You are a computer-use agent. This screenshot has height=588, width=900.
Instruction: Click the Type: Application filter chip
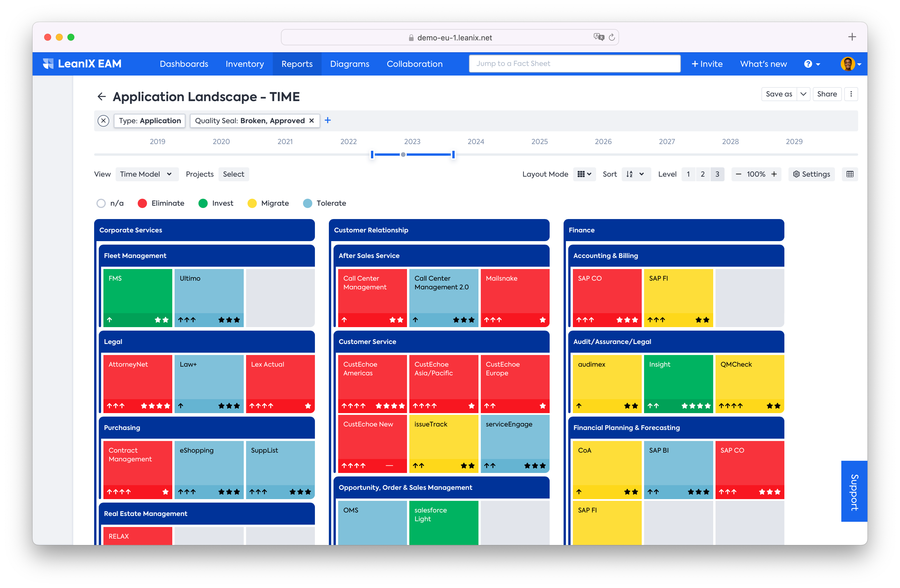click(x=150, y=121)
